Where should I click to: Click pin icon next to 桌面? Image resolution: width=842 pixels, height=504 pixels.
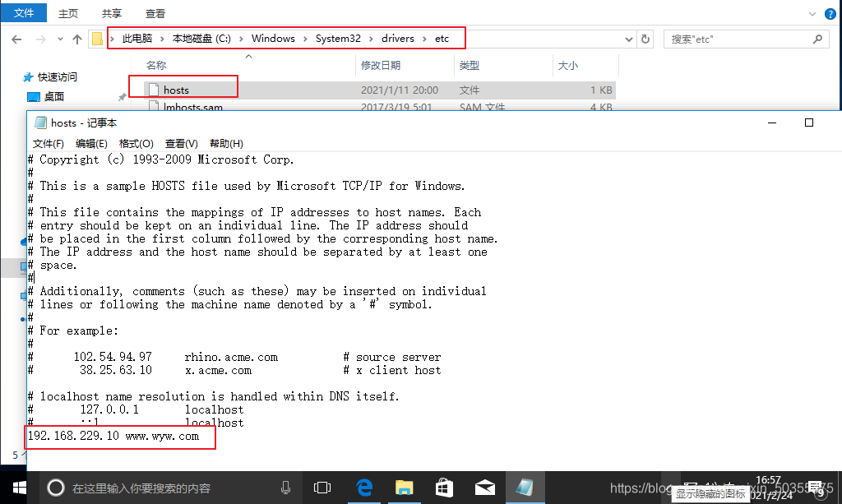coord(122,97)
